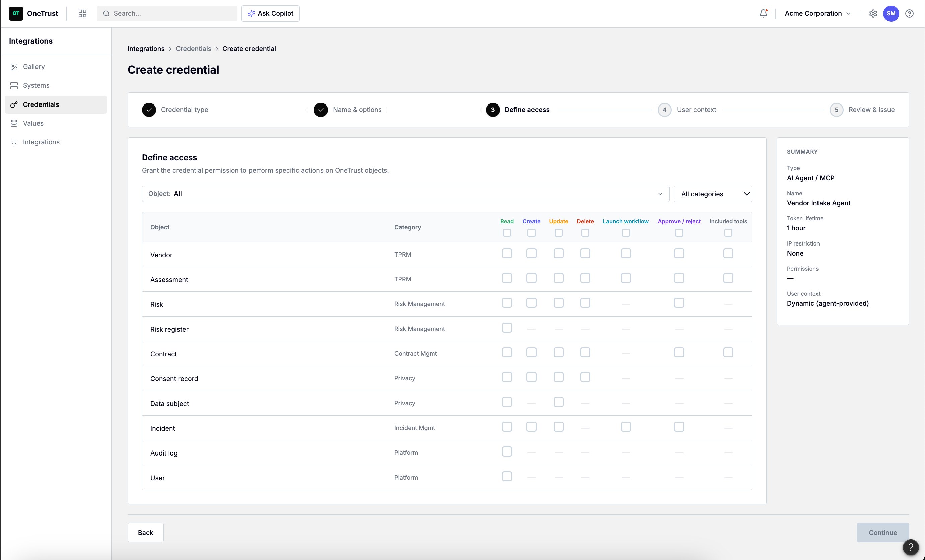
Task: Enable Update permission for Data subject
Action: (x=558, y=402)
